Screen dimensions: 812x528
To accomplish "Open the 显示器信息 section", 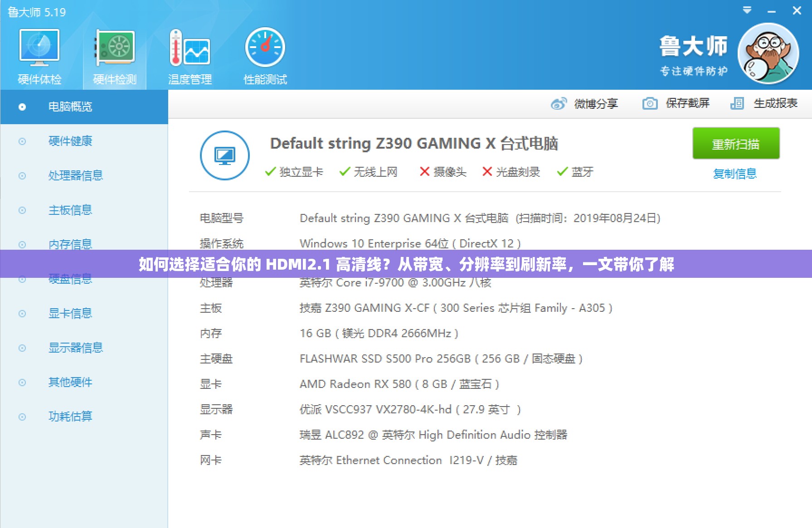I will click(76, 348).
